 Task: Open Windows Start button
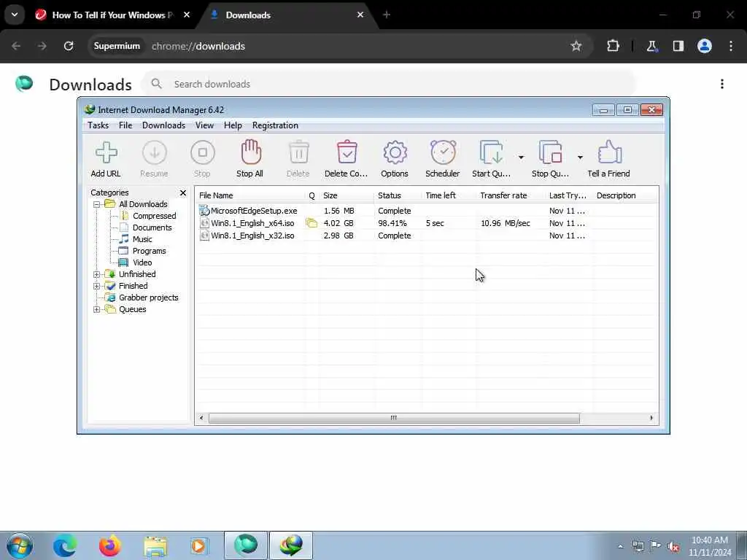[x=20, y=545]
